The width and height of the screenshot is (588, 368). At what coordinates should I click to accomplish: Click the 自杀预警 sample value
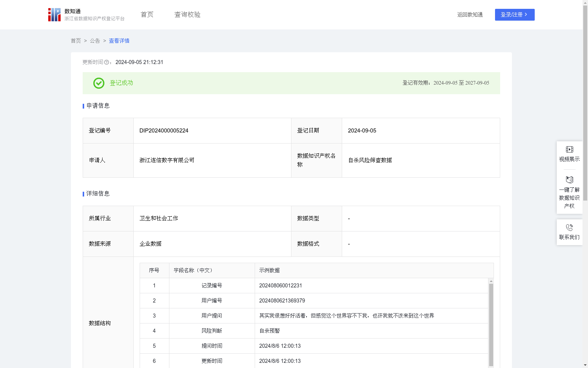[x=269, y=331]
